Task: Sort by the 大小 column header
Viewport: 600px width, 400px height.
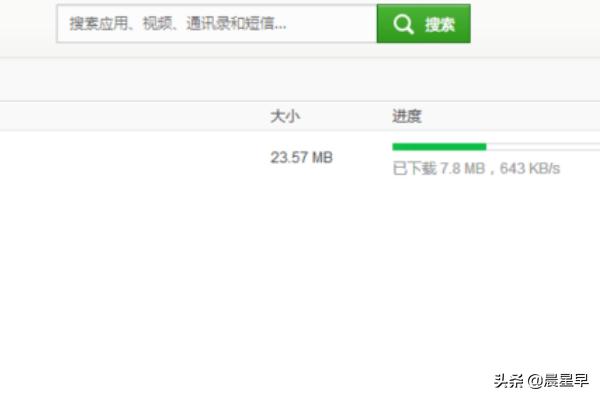Action: point(285,116)
